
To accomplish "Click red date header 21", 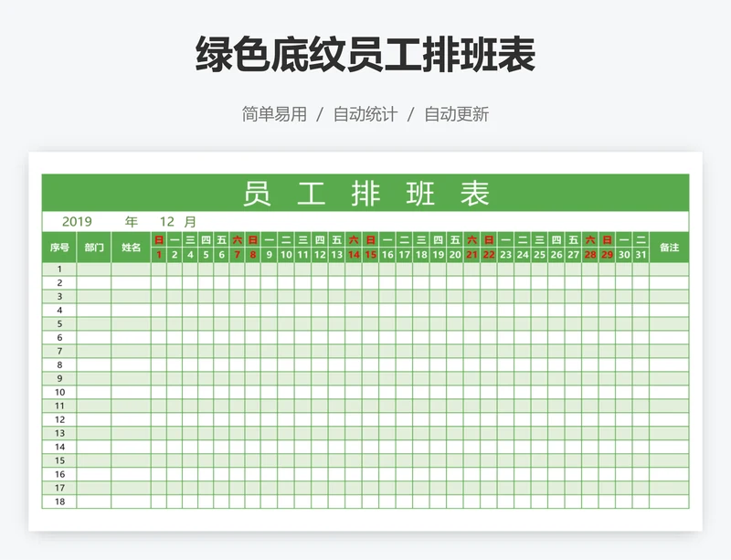I will 471,255.
